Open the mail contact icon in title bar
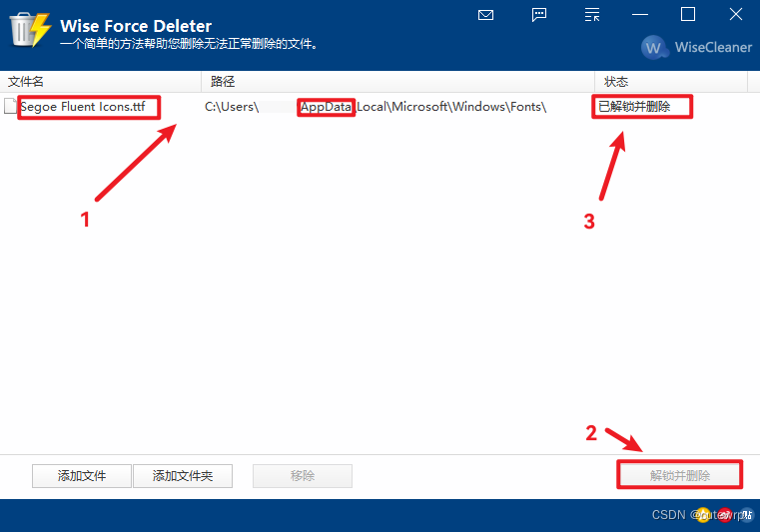The width and height of the screenshot is (760, 532). tap(485, 15)
